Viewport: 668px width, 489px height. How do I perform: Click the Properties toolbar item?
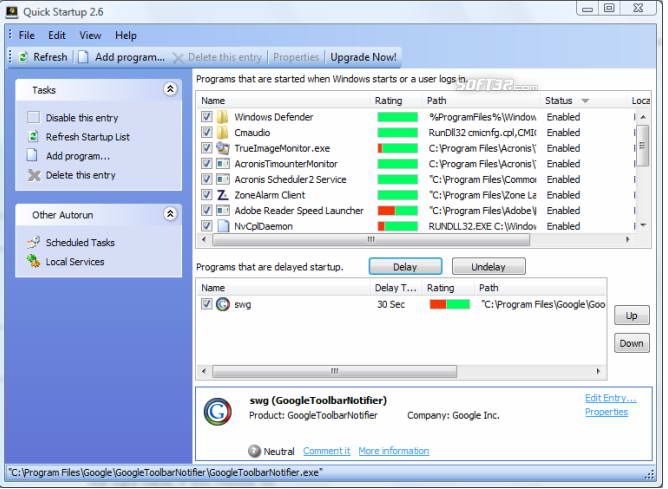coord(296,57)
